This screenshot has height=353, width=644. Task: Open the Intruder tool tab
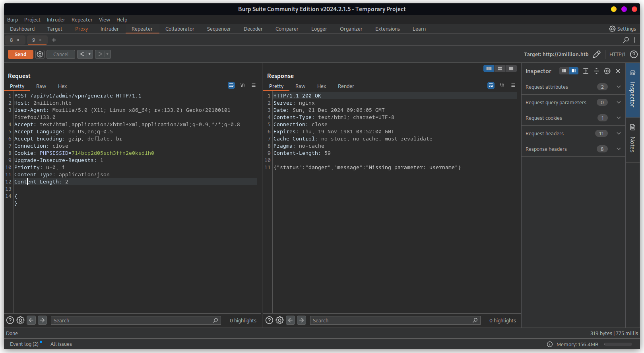[109, 29]
